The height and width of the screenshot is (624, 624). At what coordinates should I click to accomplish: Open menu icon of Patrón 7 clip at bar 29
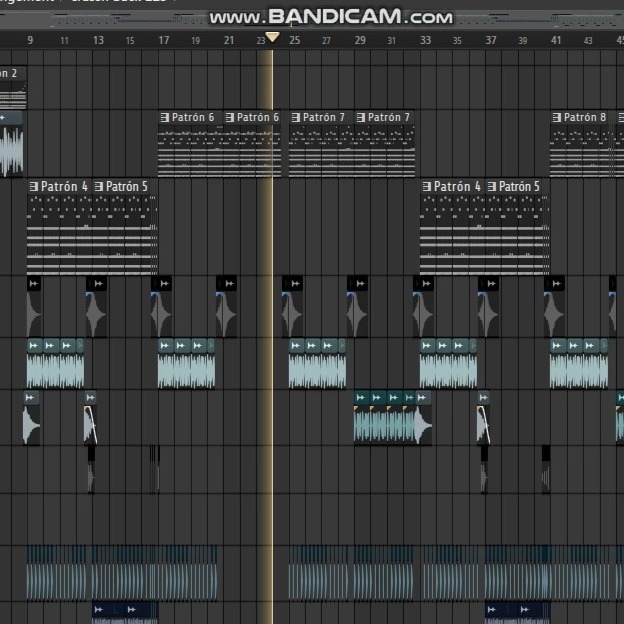coord(361,117)
